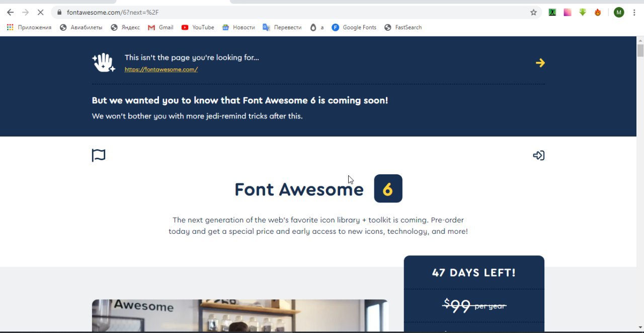
Task: Click 'Font Awesome 6 is coming soon' text
Action: point(315,100)
